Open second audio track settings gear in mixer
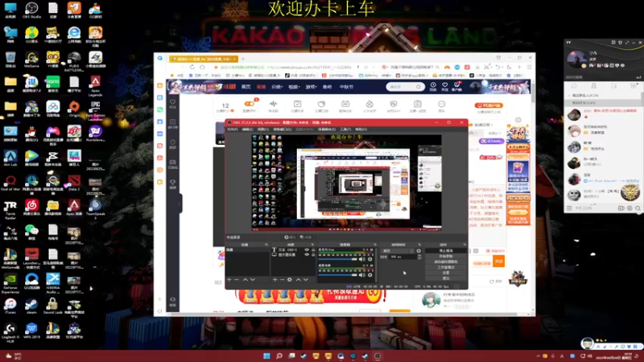The height and width of the screenshot is (362, 644). point(370,274)
